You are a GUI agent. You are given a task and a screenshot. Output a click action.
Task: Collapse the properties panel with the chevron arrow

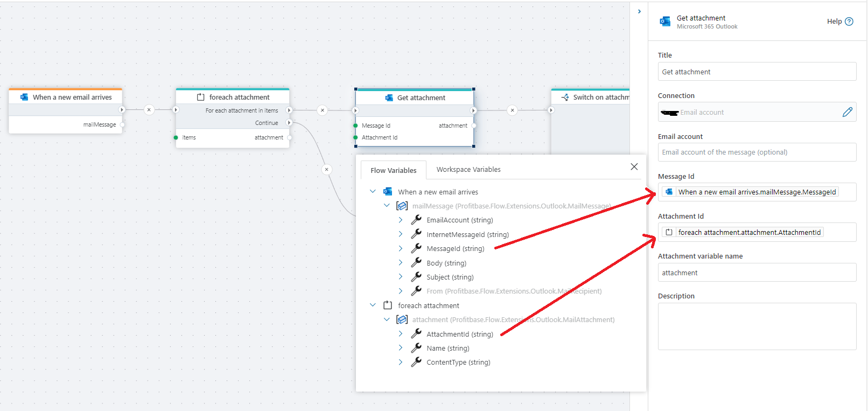[x=639, y=11]
